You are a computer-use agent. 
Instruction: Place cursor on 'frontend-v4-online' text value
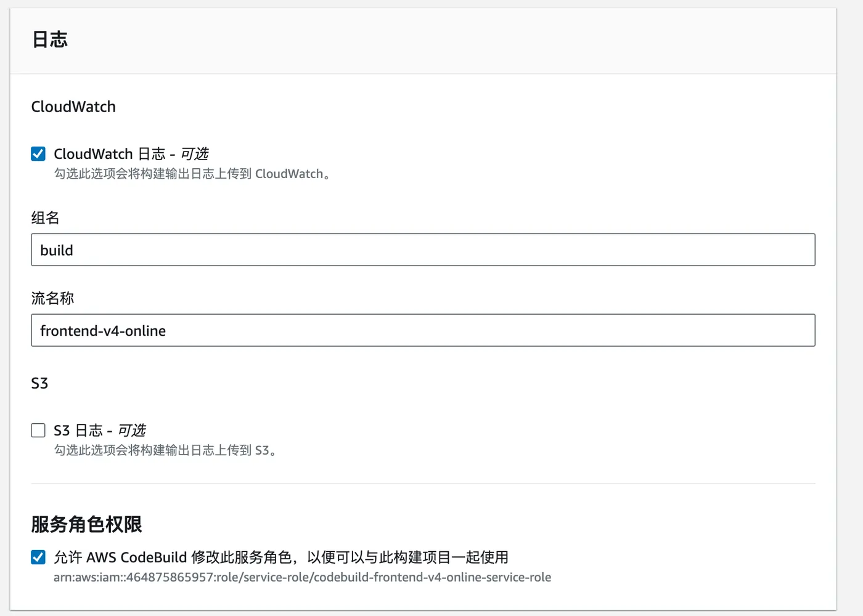tap(103, 331)
